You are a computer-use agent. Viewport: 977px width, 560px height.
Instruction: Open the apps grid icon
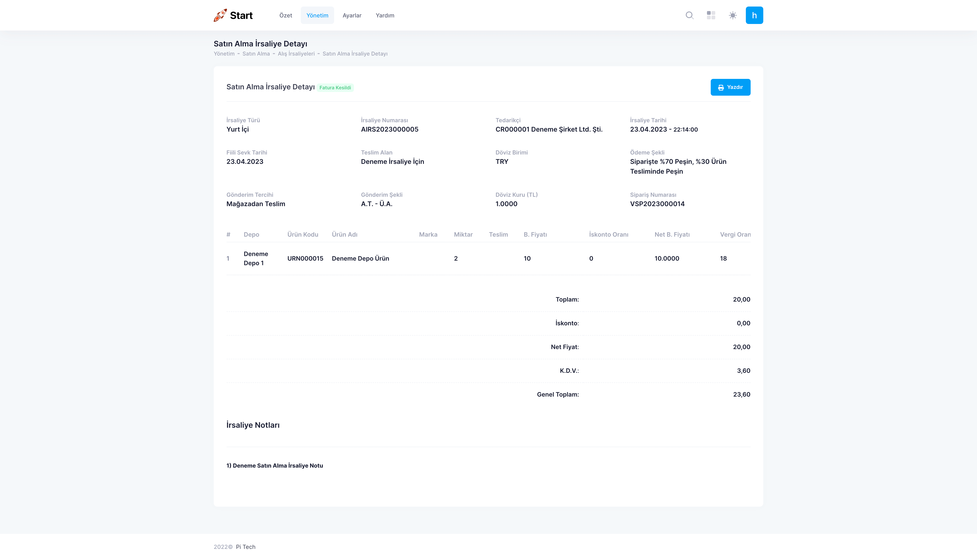pos(711,15)
